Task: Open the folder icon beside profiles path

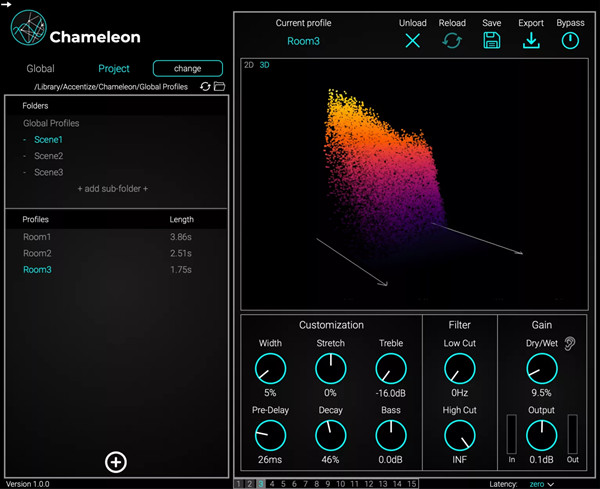Action: (219, 87)
